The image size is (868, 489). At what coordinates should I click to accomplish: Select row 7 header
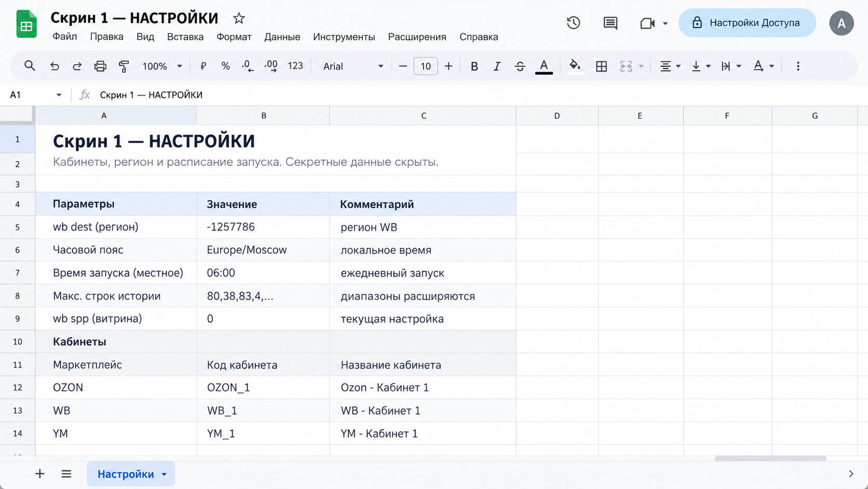click(18, 273)
